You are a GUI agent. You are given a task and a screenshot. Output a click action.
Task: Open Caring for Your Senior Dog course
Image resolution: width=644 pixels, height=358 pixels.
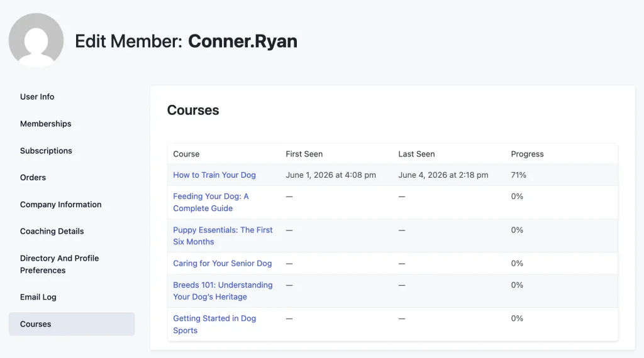click(x=222, y=263)
